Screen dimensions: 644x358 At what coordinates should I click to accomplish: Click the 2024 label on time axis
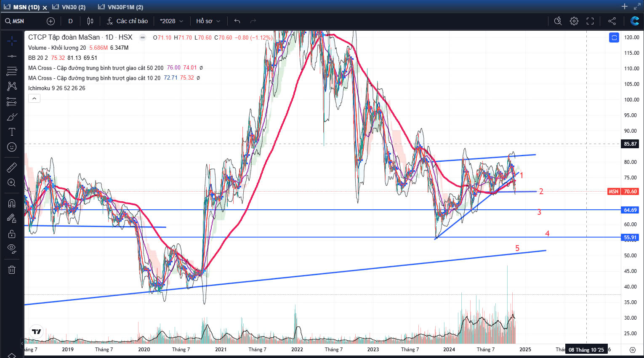tap(449, 349)
